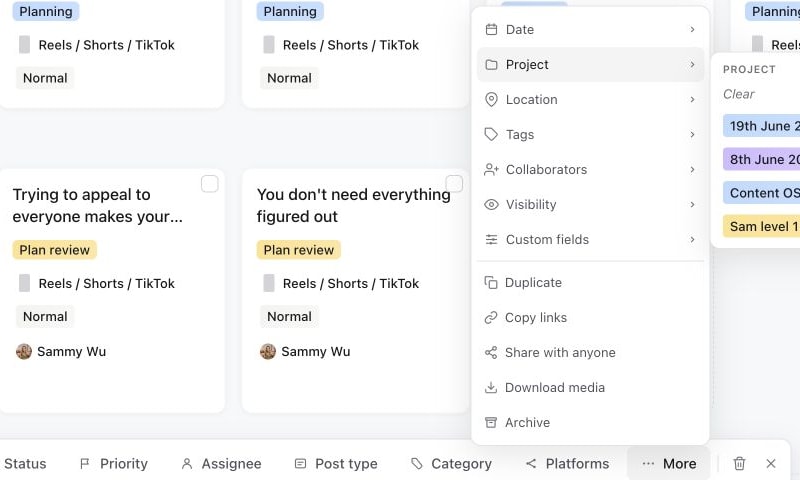Click the chain link icon beside Copy links
Screen dimensions: 800x480
(x=490, y=318)
